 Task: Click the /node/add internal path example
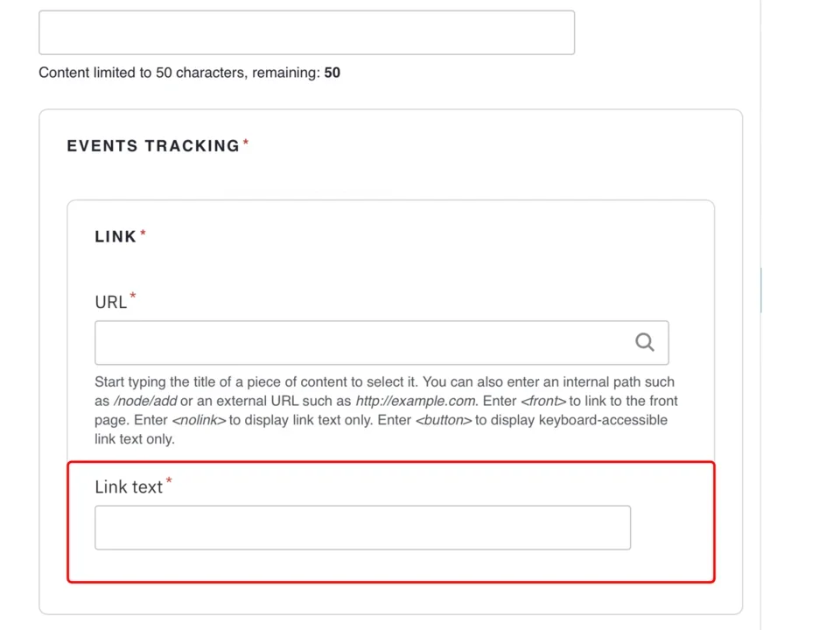tap(145, 401)
